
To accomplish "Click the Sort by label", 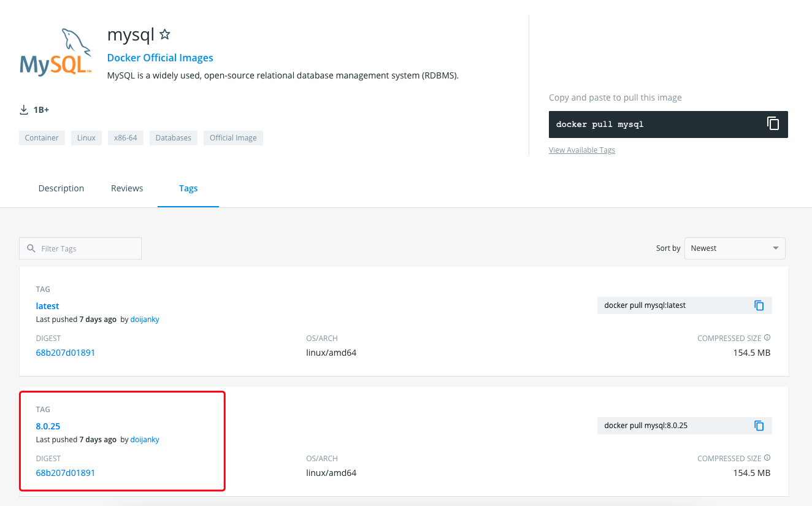I will pyautogui.click(x=668, y=248).
